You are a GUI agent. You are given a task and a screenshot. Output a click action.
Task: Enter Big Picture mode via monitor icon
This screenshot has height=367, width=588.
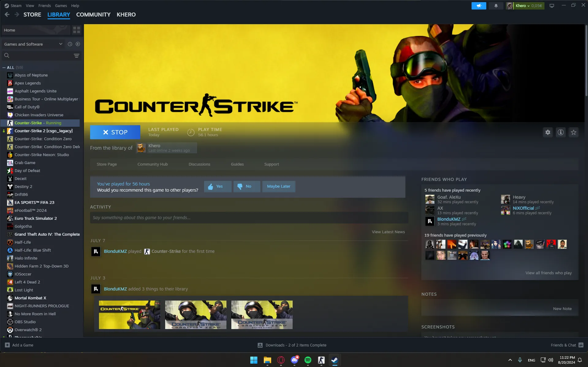[x=552, y=6]
